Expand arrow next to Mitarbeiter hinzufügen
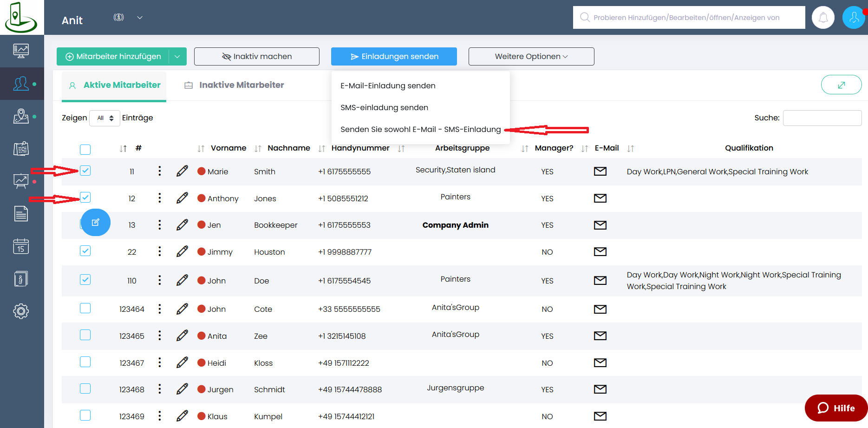Screen dimensions: 868x428 pos(177,56)
